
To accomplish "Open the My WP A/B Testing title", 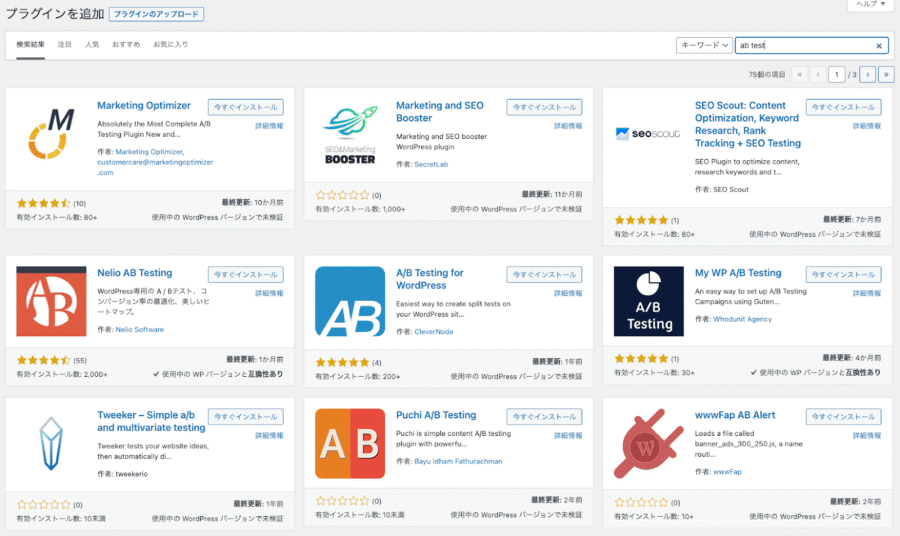I will click(x=738, y=273).
